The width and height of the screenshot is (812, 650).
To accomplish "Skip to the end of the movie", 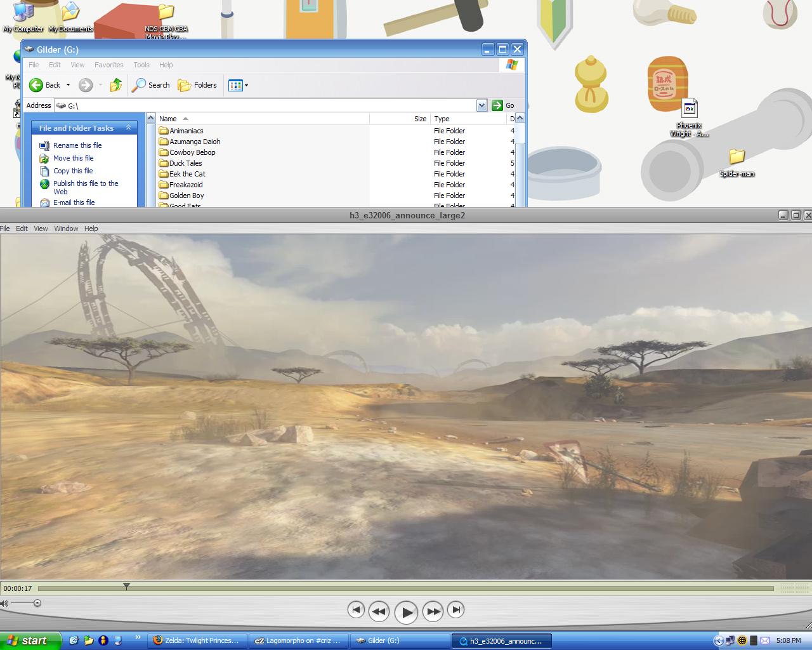I will 455,610.
